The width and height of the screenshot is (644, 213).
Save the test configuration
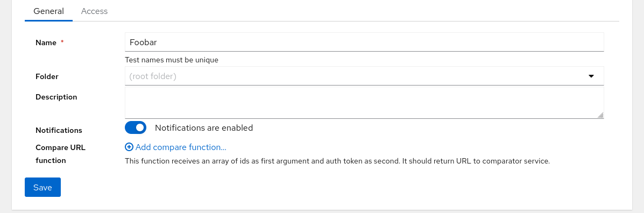(x=43, y=187)
